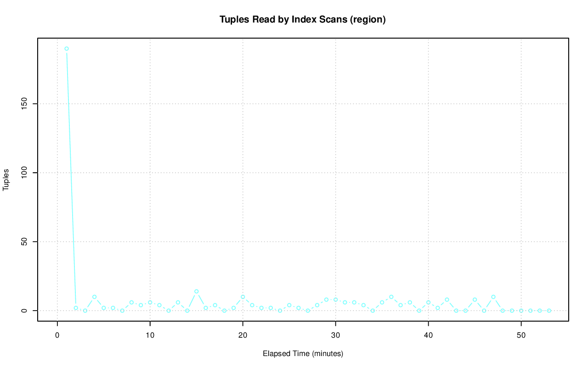Click the x-axis tick label 40
This screenshot has width=588, height=368.
428,335
